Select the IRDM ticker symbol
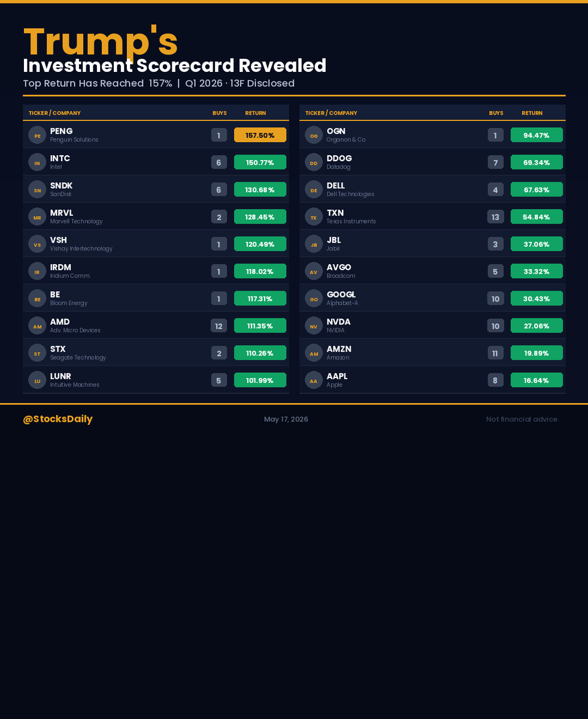The image size is (588, 719). [60, 267]
